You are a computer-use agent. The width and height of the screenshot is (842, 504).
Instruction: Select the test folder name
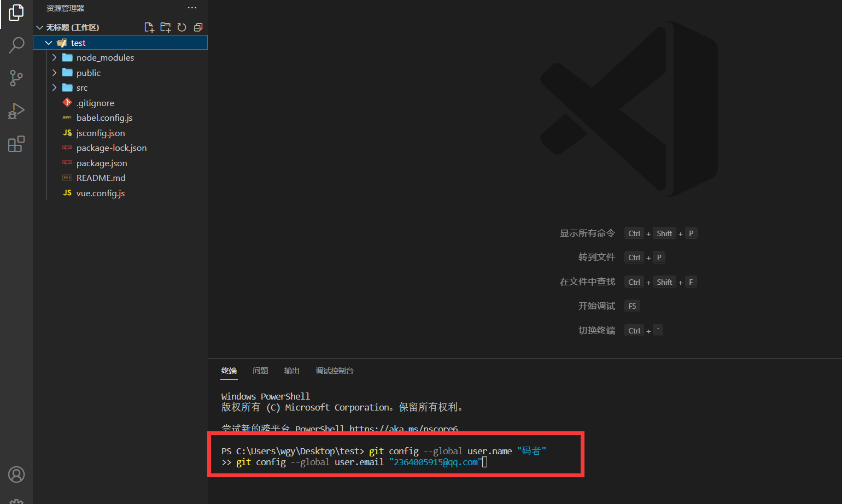(x=78, y=43)
